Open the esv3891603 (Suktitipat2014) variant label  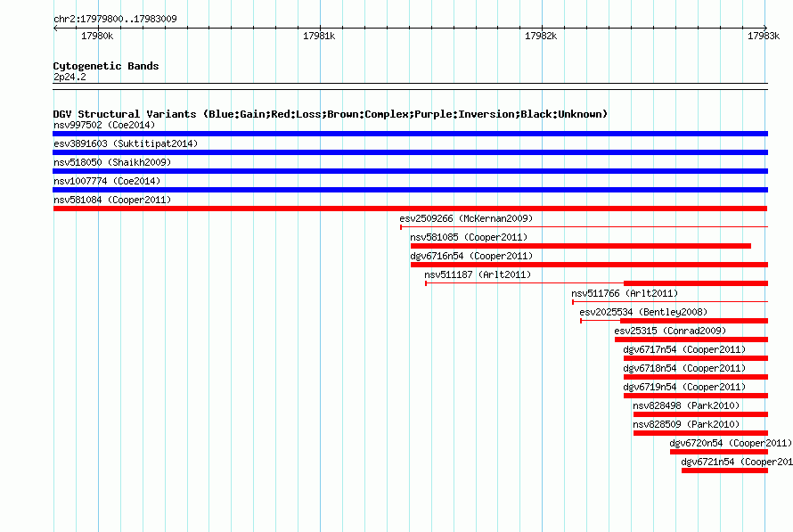click(126, 143)
